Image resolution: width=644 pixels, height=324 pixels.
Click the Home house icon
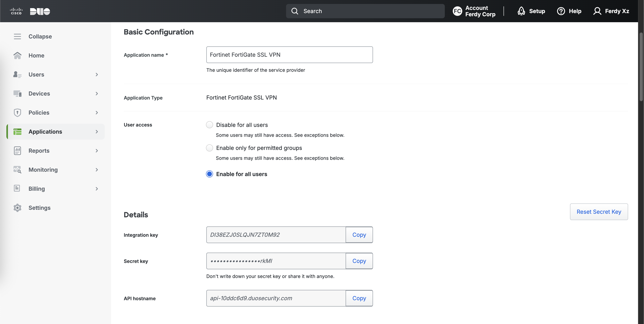pyautogui.click(x=17, y=56)
